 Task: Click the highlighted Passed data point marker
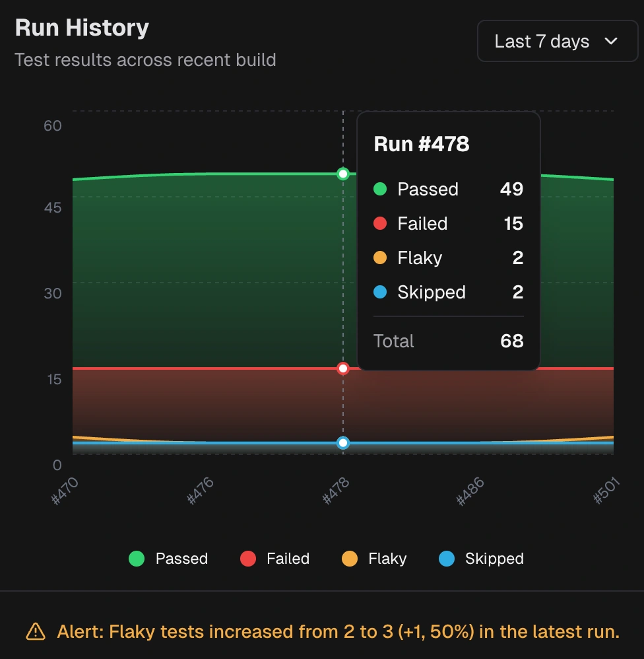pos(342,175)
